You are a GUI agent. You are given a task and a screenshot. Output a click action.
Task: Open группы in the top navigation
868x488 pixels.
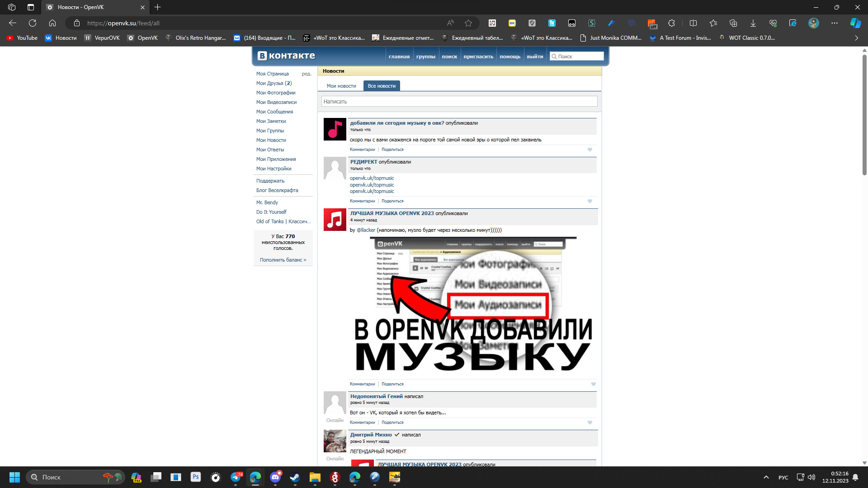point(425,56)
